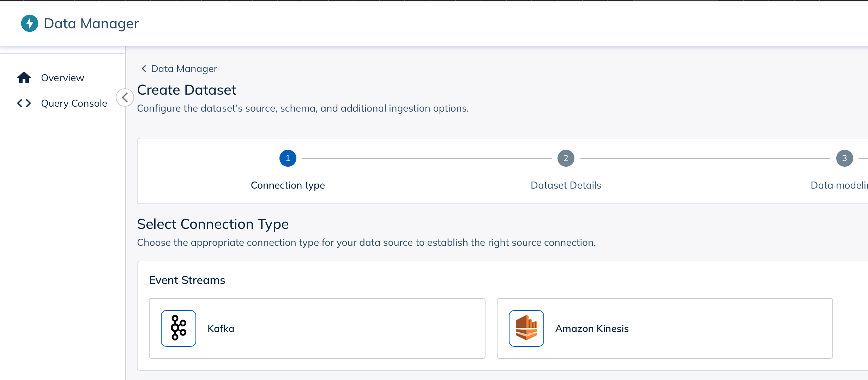868x380 pixels.
Task: Open Query Console via code brackets icon
Action: 24,103
